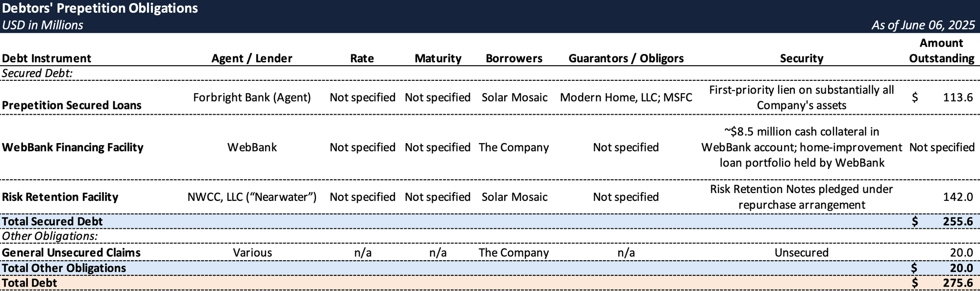This screenshot has height=291, width=980.
Task: Select the WebBank Financing Facility row label
Action: (73, 147)
